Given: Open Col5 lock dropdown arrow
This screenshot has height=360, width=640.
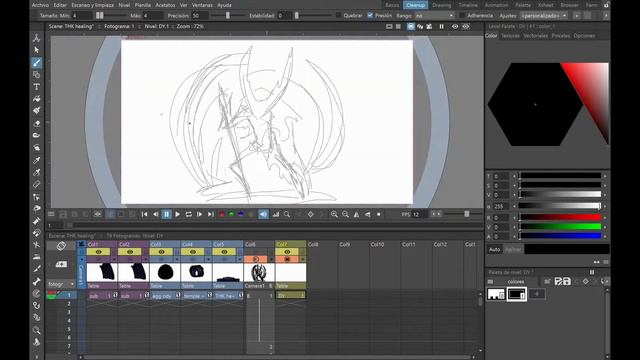Looking at the screenshot, I should (240, 259).
